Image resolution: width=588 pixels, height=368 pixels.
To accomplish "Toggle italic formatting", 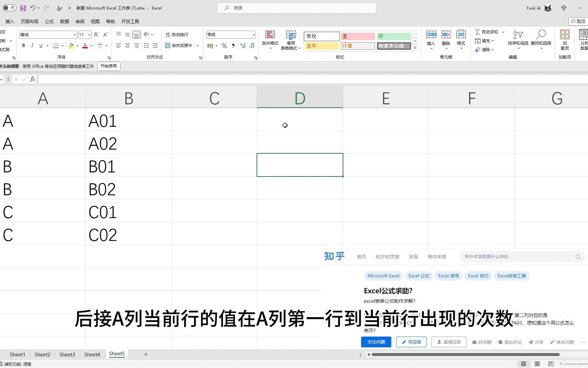I will point(32,45).
